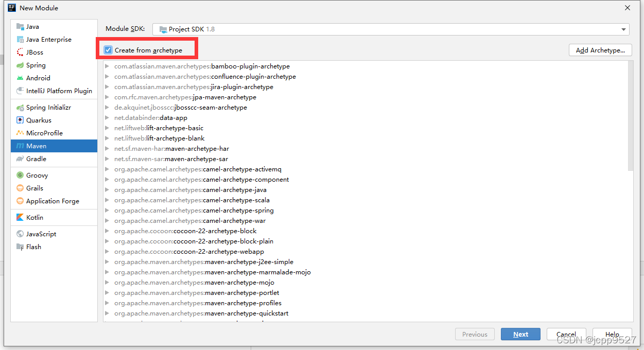Select cocoon-22-archetype-webapp row
Image resolution: width=644 pixels, height=350 pixels.
(365, 252)
